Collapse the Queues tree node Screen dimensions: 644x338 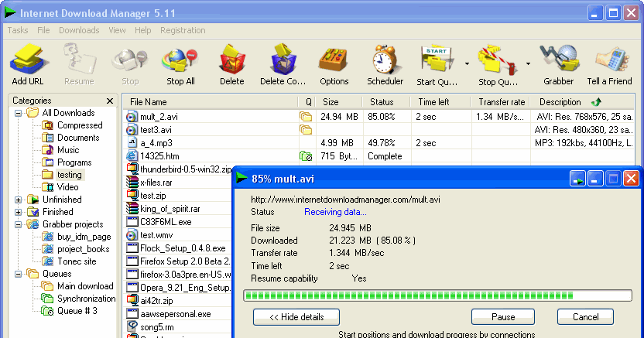(18, 274)
